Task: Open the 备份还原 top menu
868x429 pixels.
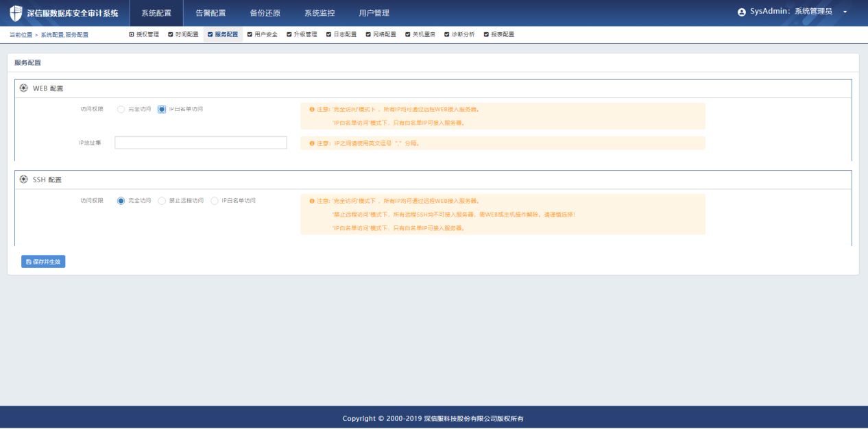Action: click(x=265, y=13)
